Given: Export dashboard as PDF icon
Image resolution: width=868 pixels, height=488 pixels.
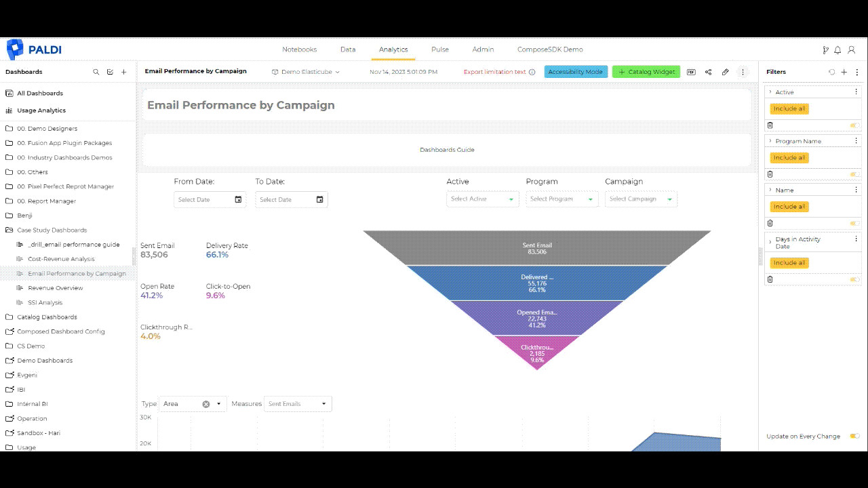Looking at the screenshot, I should coord(691,72).
